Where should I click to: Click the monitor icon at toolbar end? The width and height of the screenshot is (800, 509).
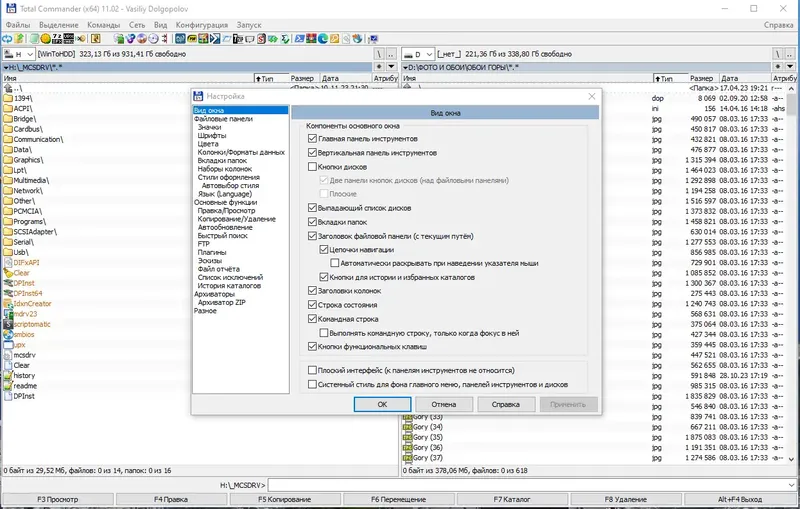tap(373, 38)
